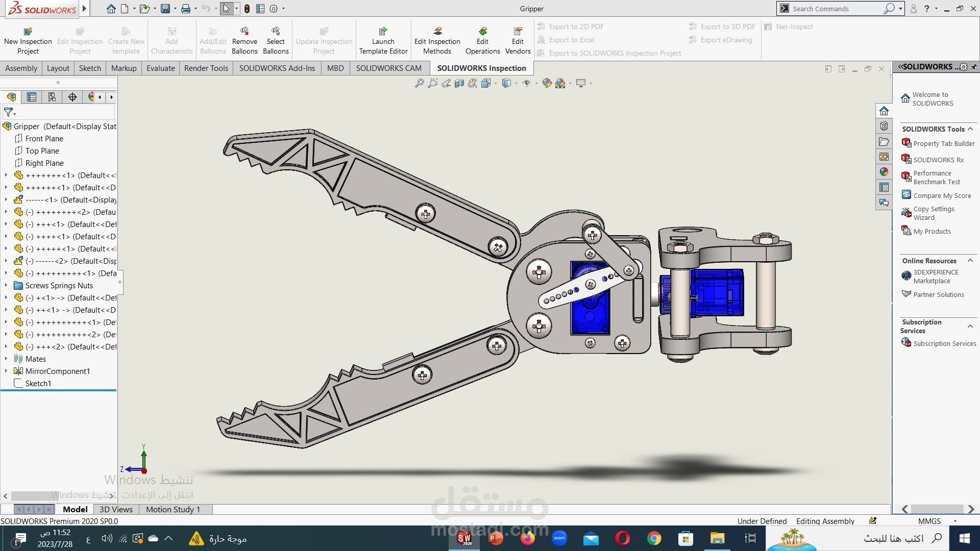Screen dimensions: 980x551
Task: Open the Evaluate tab
Action: 160,68
